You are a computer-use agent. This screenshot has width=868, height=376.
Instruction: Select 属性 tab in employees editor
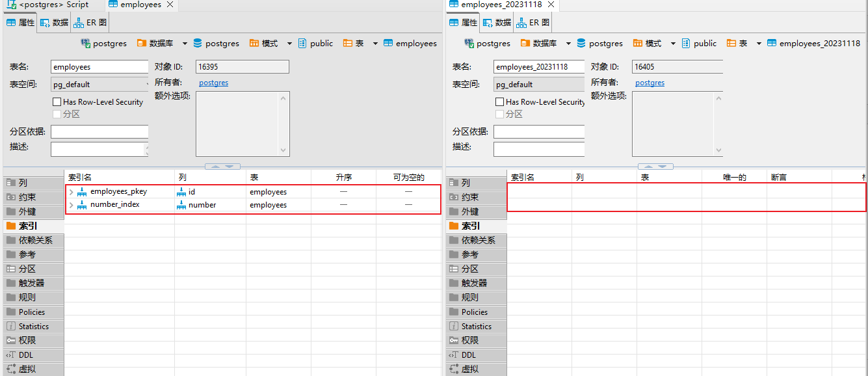pyautogui.click(x=20, y=22)
